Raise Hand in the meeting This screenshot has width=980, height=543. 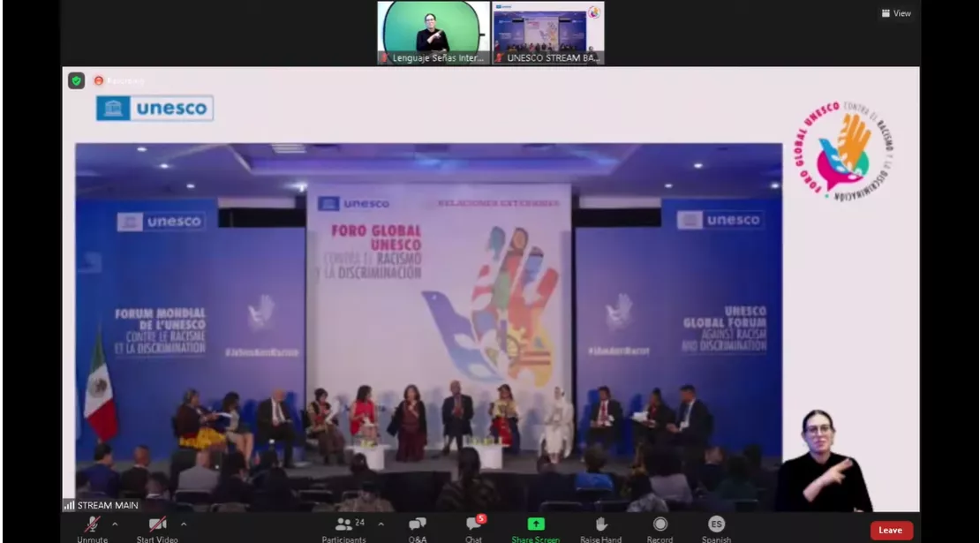600,529
